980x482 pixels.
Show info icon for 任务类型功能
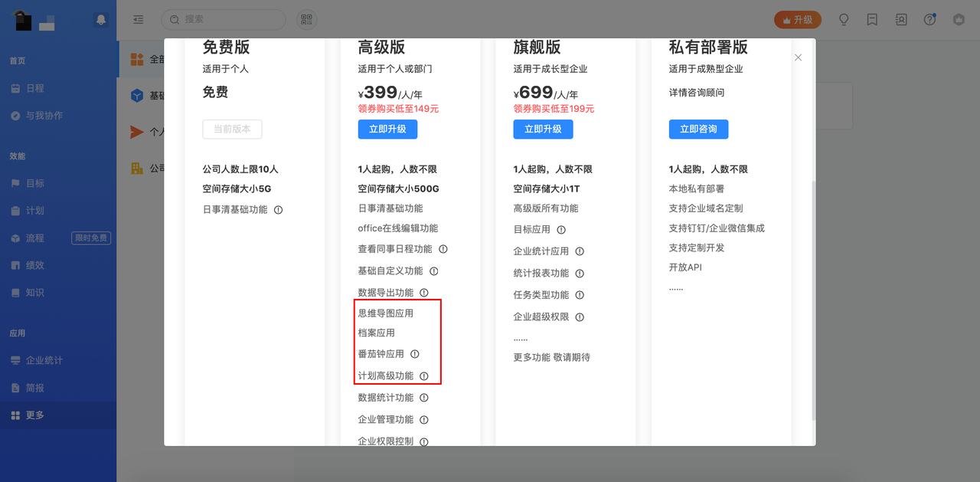click(x=580, y=295)
